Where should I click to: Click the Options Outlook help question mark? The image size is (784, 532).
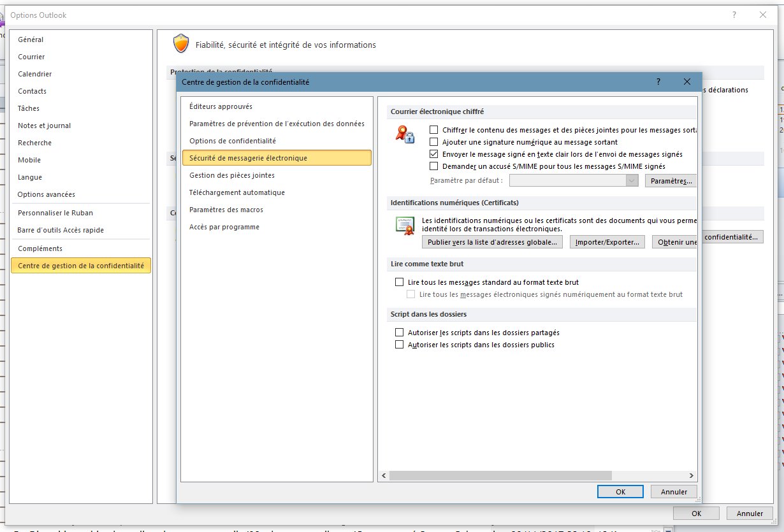coord(734,15)
